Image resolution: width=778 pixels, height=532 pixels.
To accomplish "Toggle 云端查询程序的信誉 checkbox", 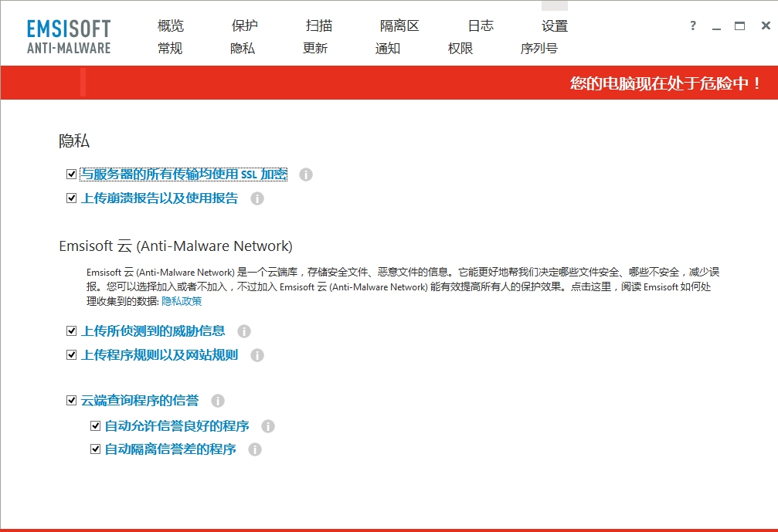I will pyautogui.click(x=72, y=401).
